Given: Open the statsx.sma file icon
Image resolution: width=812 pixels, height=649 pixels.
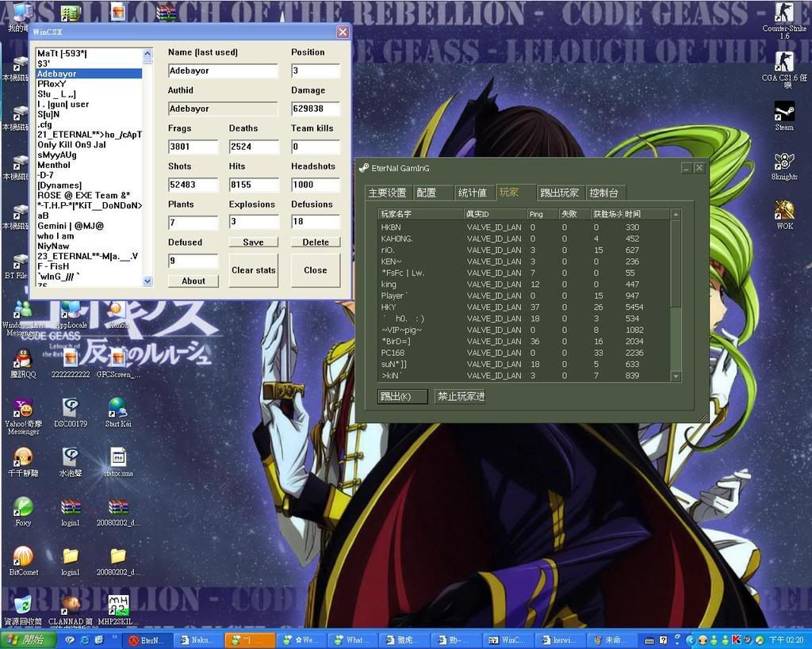Looking at the screenshot, I should pos(117,458).
